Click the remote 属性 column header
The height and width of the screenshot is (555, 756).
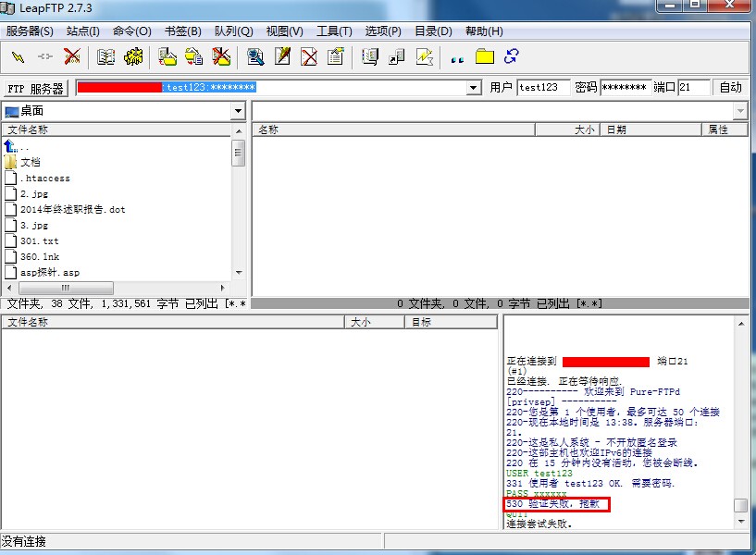[725, 130]
